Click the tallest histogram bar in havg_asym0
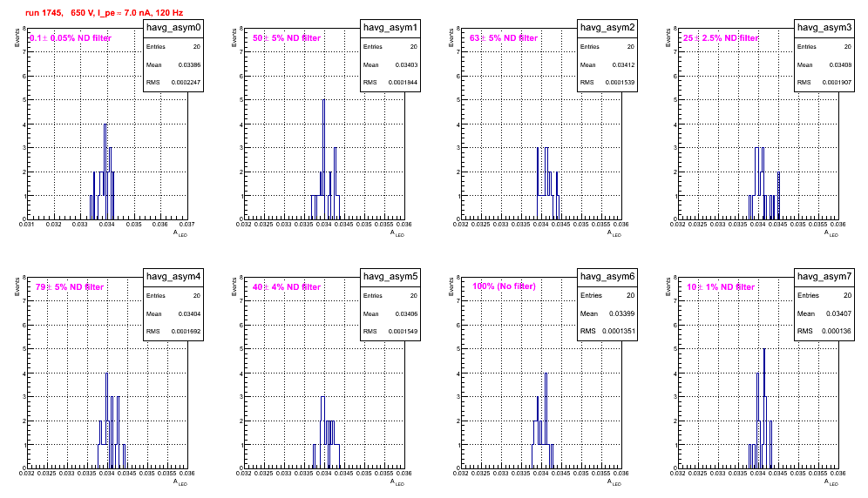Viewport: 868px width, 498px height. pyautogui.click(x=105, y=172)
